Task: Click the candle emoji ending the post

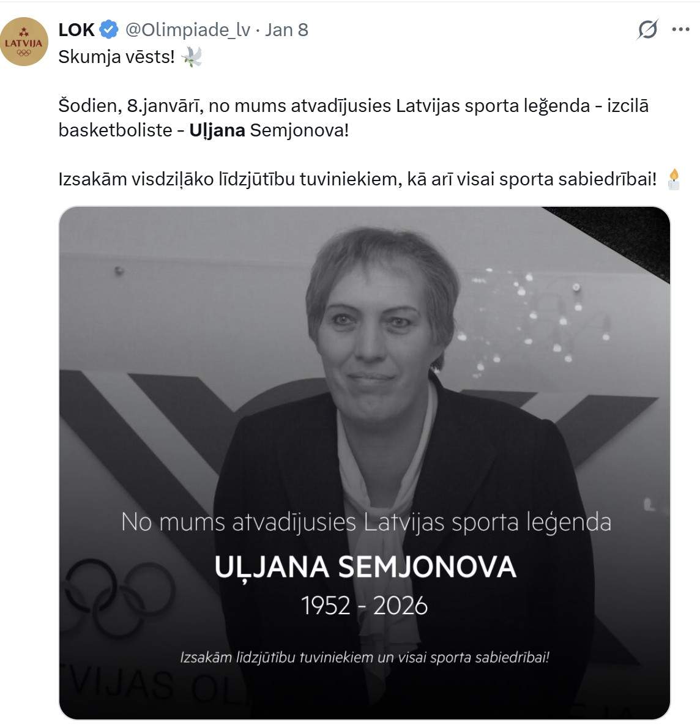Action: coord(674,179)
